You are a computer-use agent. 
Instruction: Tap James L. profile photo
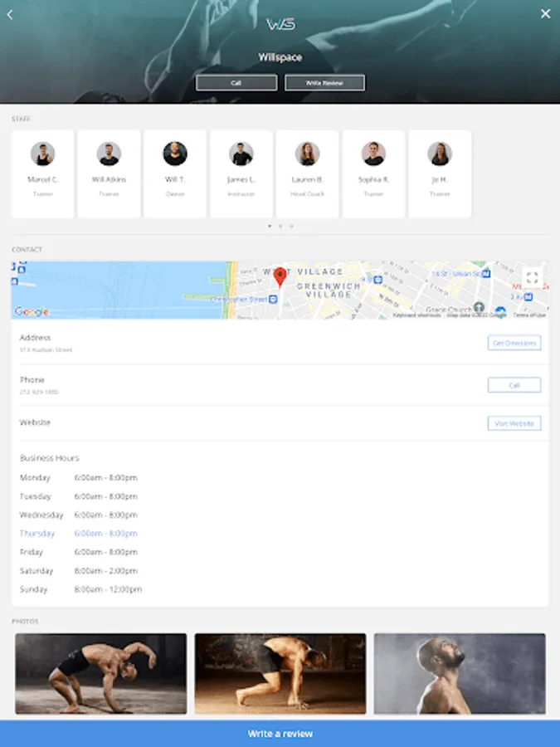[241, 154]
